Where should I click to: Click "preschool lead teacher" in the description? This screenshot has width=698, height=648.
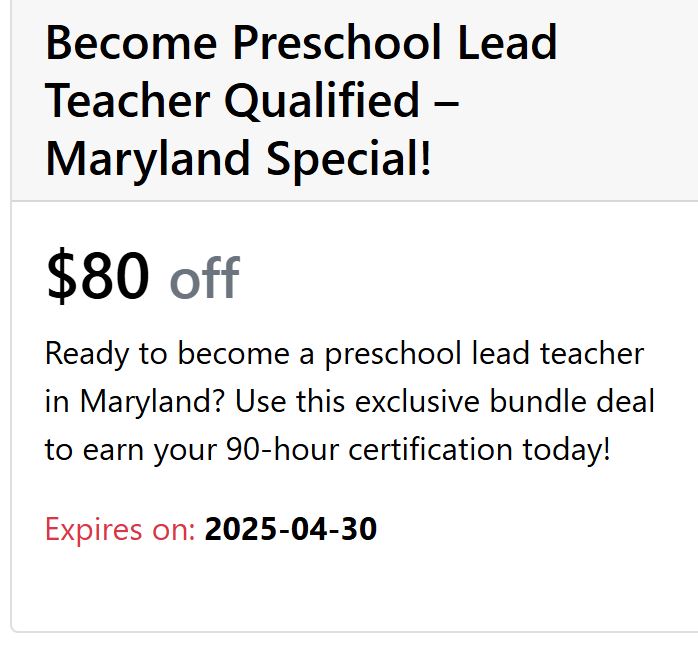pos(484,353)
